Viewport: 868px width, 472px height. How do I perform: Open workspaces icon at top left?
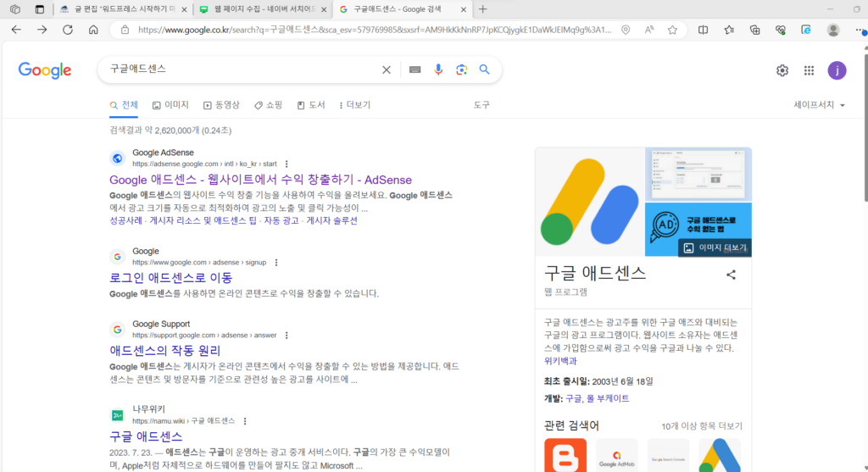point(15,9)
